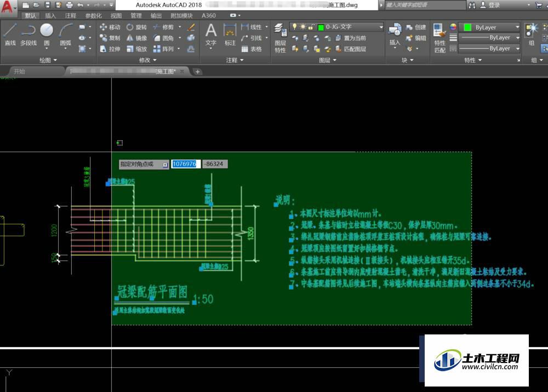Image resolution: width=548 pixels, height=392 pixels.
Task: Click the Save icon in the quick access toolbar
Action: (48, 5)
